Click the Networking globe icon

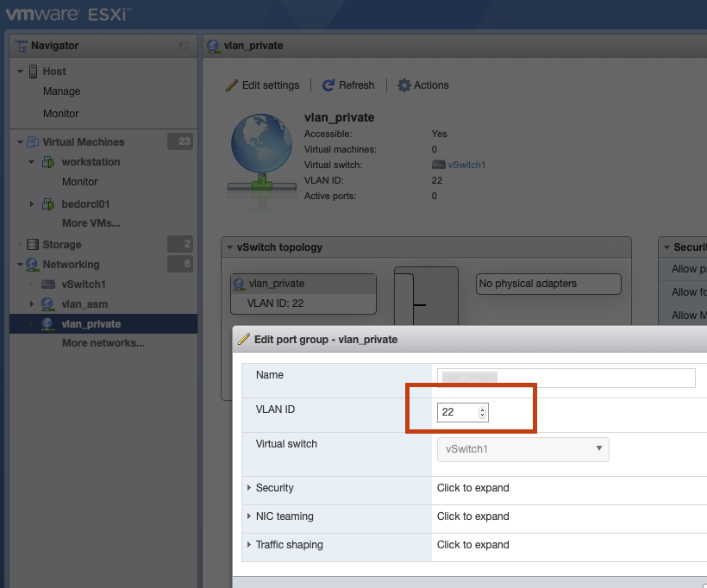point(32,265)
